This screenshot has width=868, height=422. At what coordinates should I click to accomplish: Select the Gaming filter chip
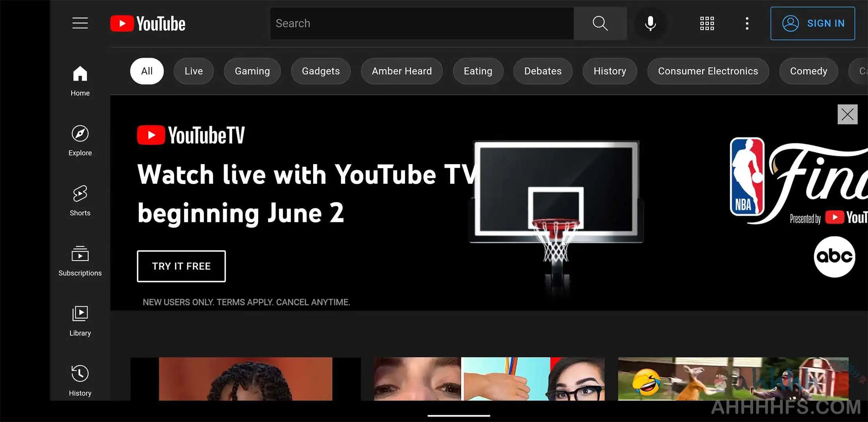252,71
